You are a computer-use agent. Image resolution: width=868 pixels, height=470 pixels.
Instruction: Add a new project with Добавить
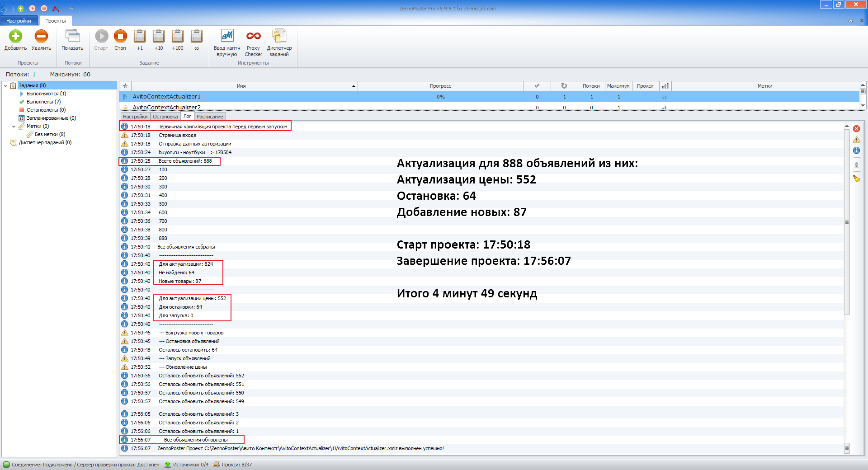click(15, 41)
